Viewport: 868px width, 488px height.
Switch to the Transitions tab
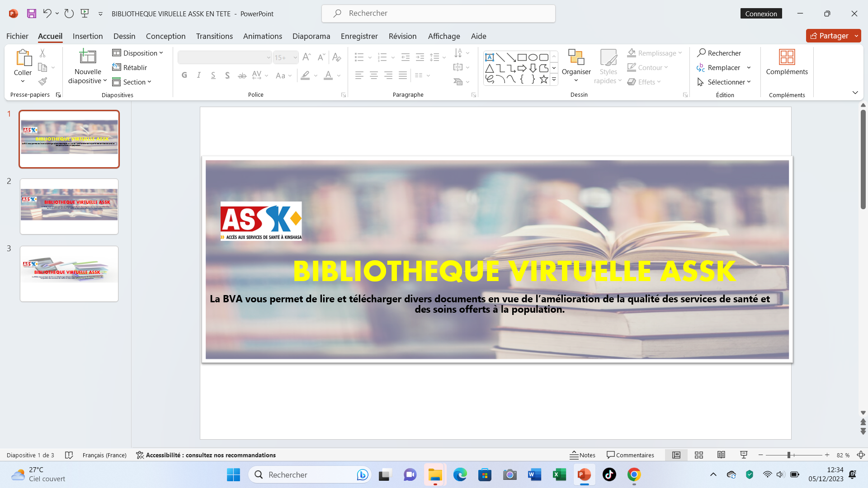214,36
